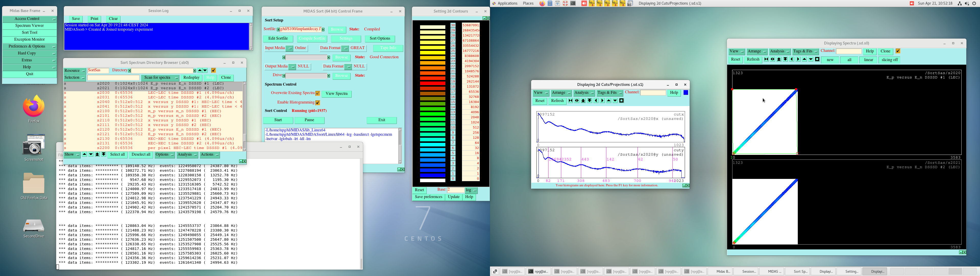The height and width of the screenshot is (276, 980).
Task: Click double-up arrow in Displaying Spectra toolbar
Action: click(779, 60)
